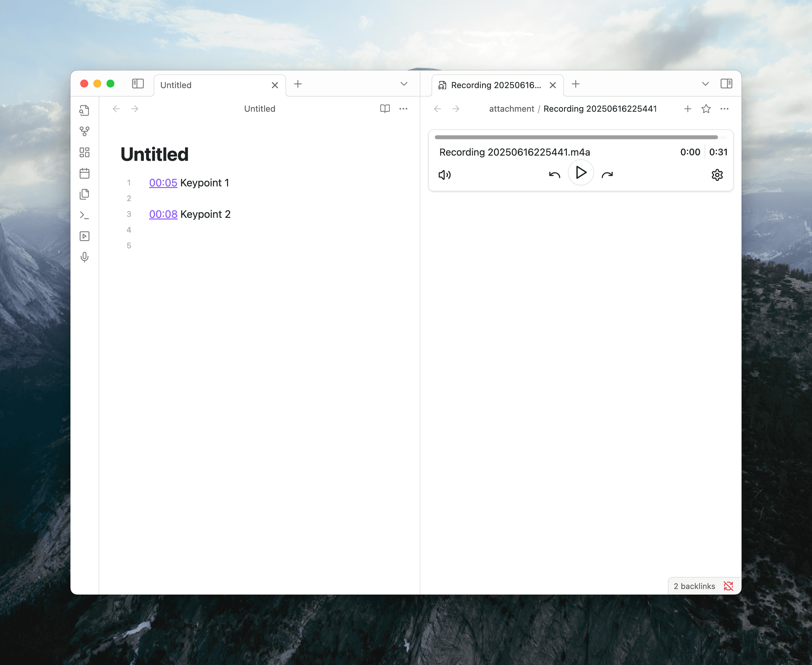This screenshot has height=665, width=812.
Task: Open the terminal icon in the sidebar
Action: click(85, 215)
